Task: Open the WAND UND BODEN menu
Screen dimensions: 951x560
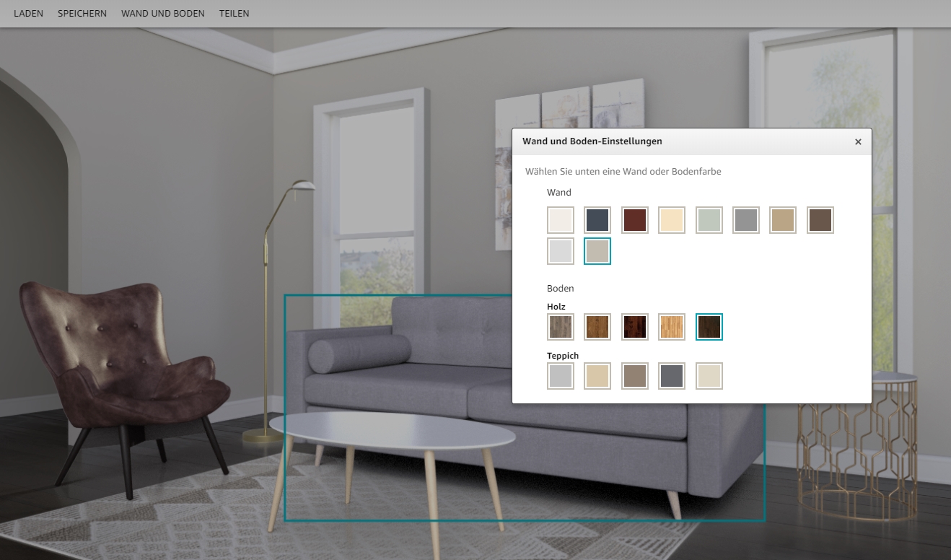Action: [163, 14]
